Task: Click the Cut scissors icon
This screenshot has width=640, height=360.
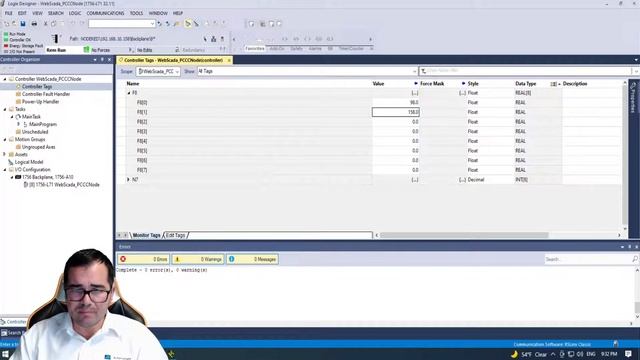Action: (x=45, y=24)
